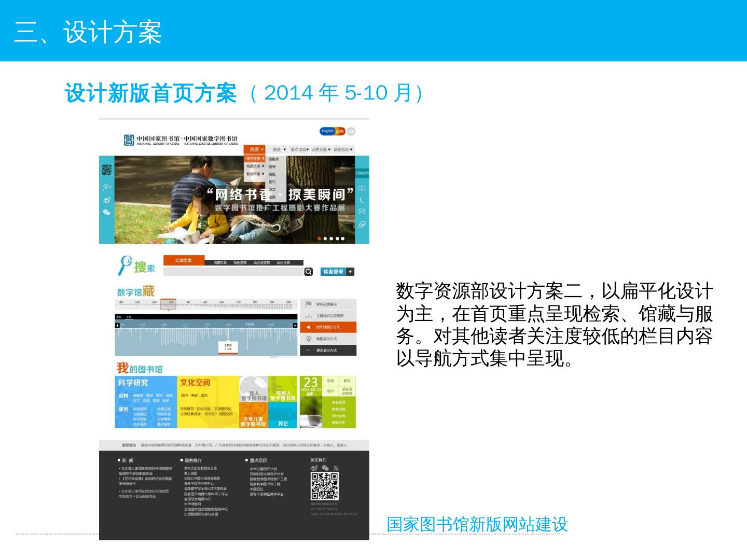Click the RSS feed icon under 关注我们

click(336, 468)
